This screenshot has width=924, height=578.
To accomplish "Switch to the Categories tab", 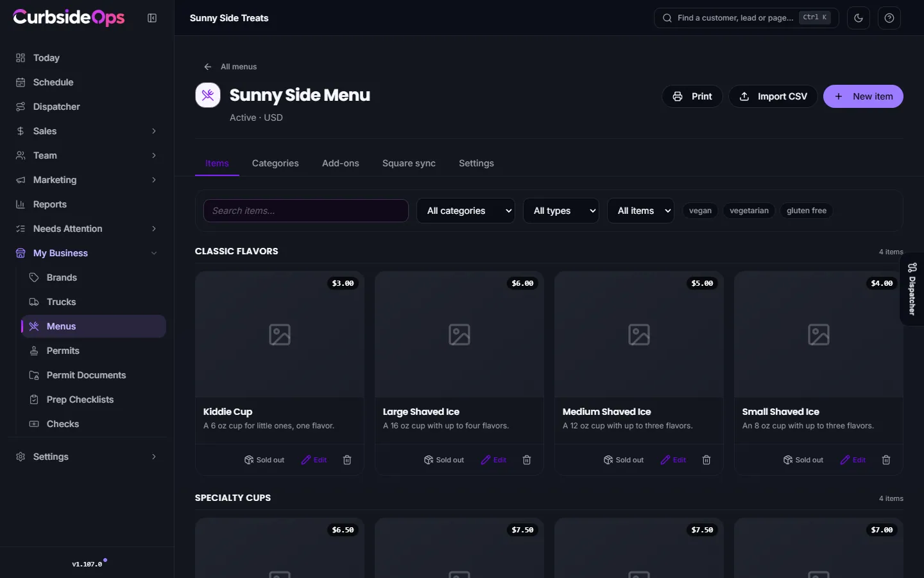I will tap(275, 163).
